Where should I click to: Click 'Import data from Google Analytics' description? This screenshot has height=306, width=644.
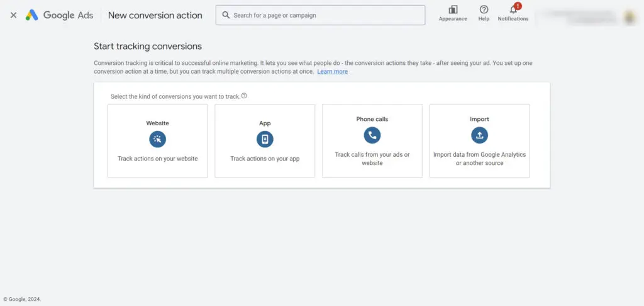480,159
